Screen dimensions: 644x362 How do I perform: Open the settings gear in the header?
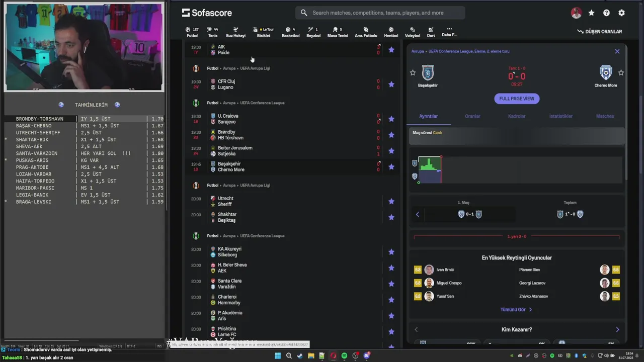point(621,13)
